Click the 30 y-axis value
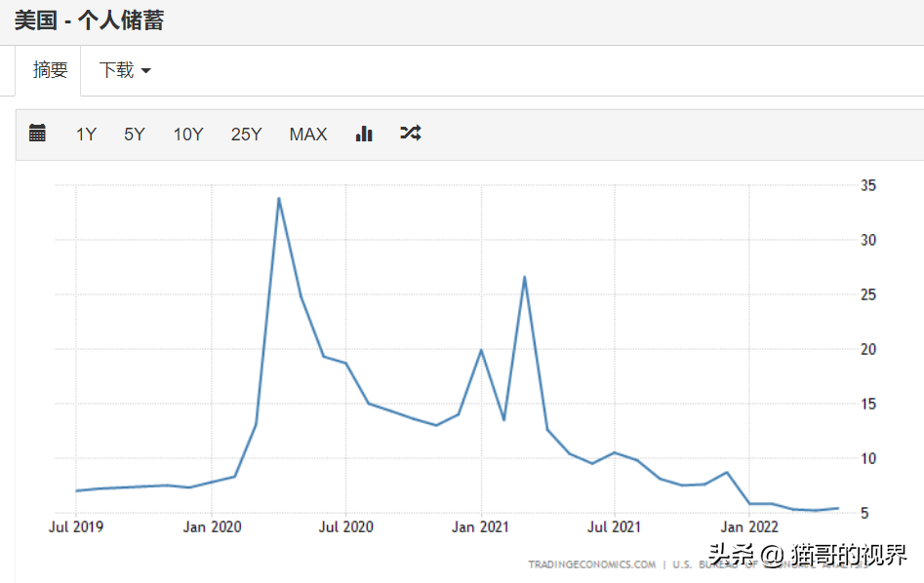This screenshot has width=924, height=583. (868, 240)
